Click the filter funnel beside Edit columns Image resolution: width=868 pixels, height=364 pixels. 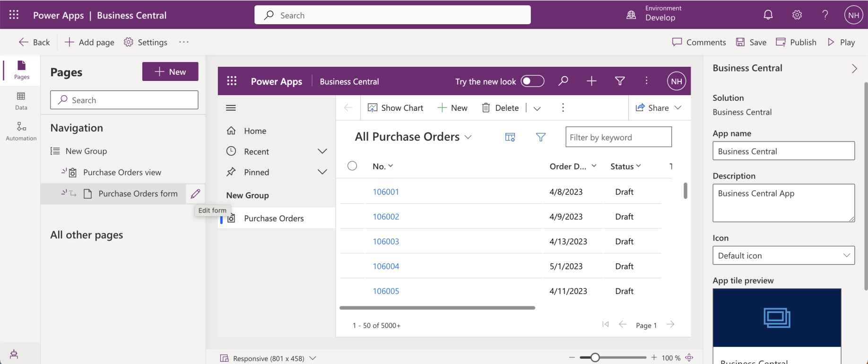click(x=540, y=137)
